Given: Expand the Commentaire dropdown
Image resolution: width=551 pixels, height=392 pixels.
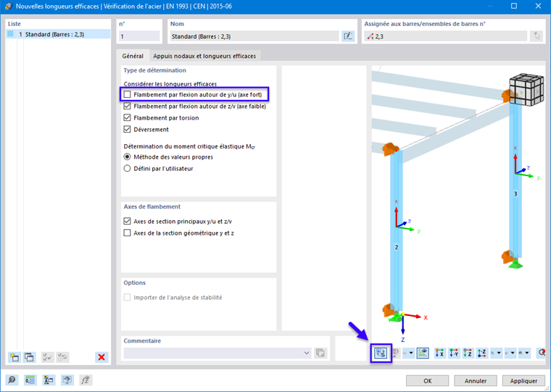Looking at the screenshot, I should [307, 353].
